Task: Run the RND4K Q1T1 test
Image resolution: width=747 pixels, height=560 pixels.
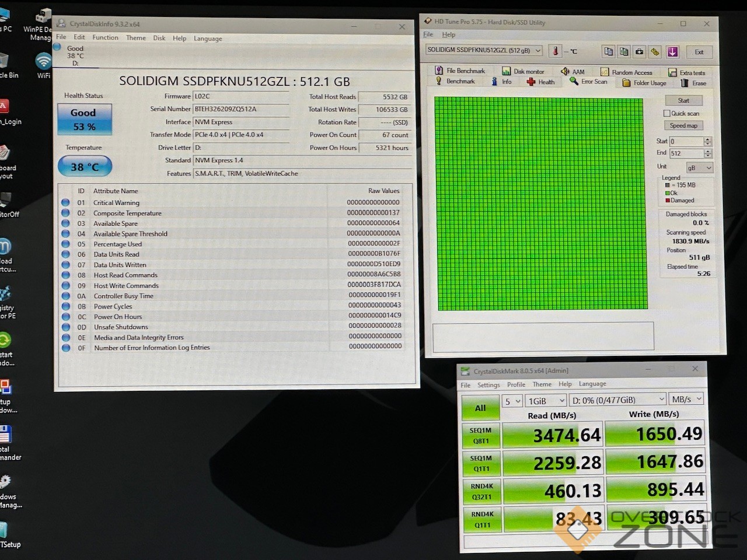Action: (482, 519)
